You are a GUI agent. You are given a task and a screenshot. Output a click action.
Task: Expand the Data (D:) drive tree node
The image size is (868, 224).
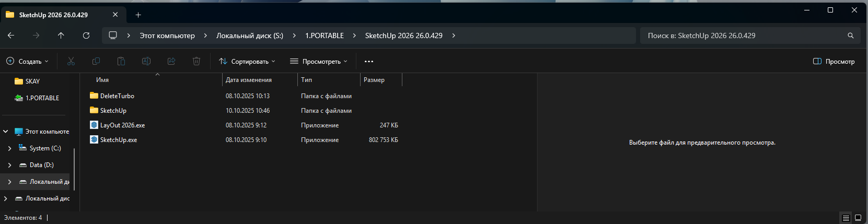pyautogui.click(x=9, y=165)
